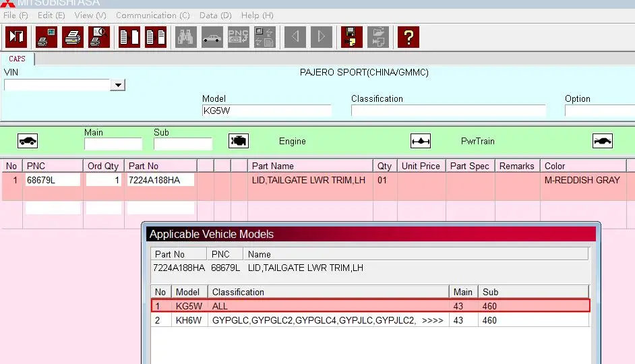This screenshot has height=364, width=635.
Task: Click the Model field containing KG5W
Action: coord(266,111)
